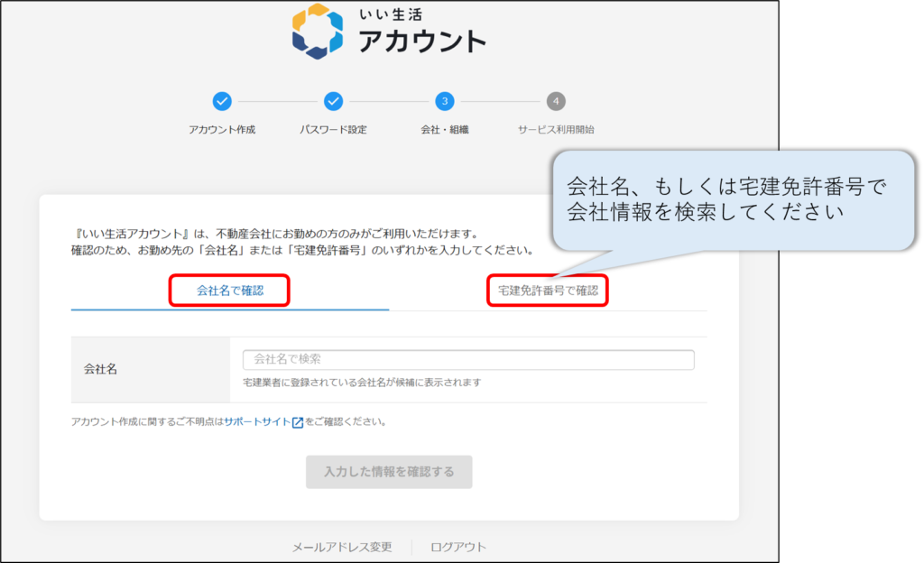Screen dimensions: 924x563
Task: Click the アカウント作成 step label
Action: point(222,130)
